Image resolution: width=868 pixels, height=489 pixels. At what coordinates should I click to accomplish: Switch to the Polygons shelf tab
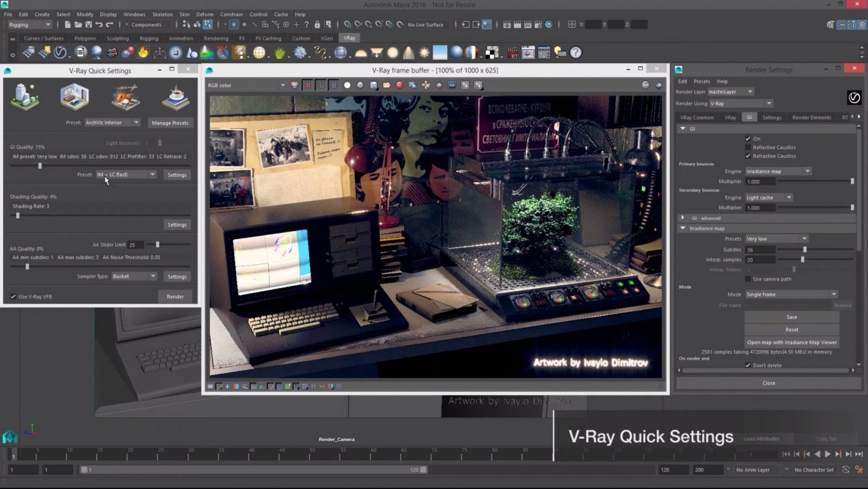pos(85,38)
